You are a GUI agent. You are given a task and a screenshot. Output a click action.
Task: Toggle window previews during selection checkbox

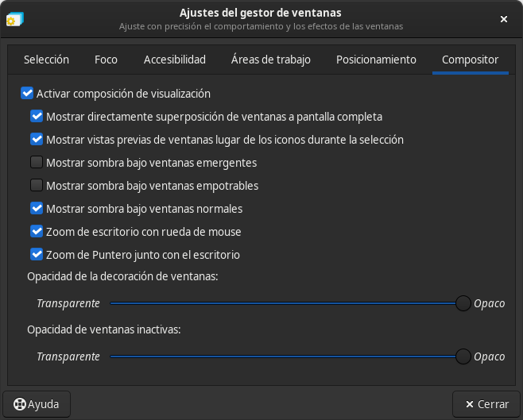37,140
